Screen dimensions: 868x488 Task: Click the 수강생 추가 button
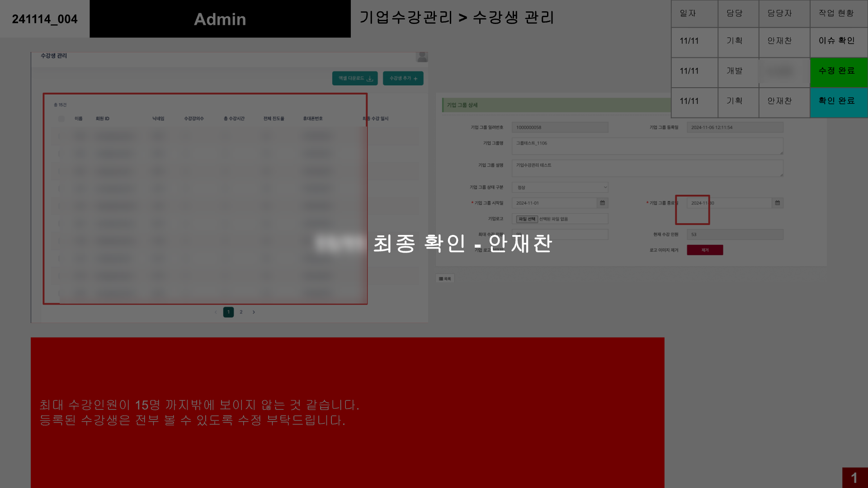(x=403, y=78)
